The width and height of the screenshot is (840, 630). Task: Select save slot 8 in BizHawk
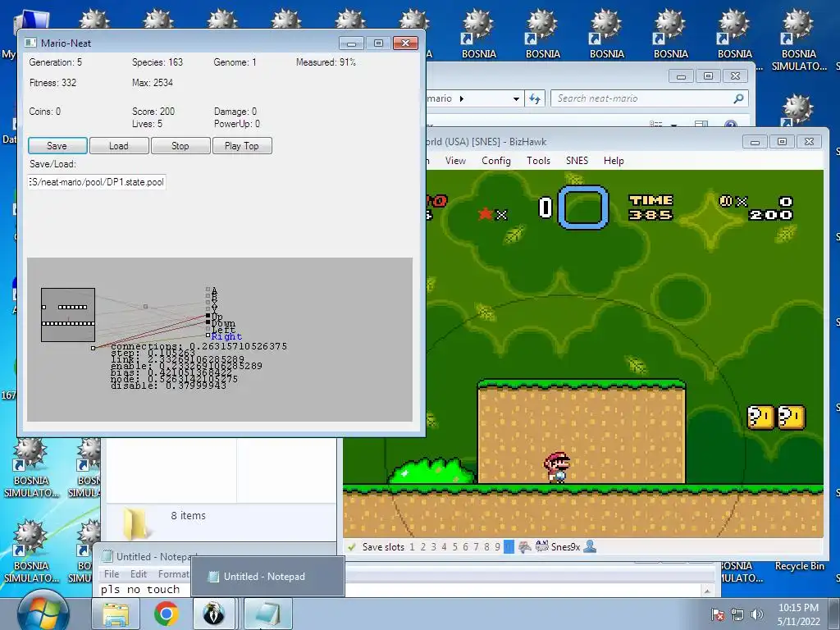pyautogui.click(x=486, y=547)
